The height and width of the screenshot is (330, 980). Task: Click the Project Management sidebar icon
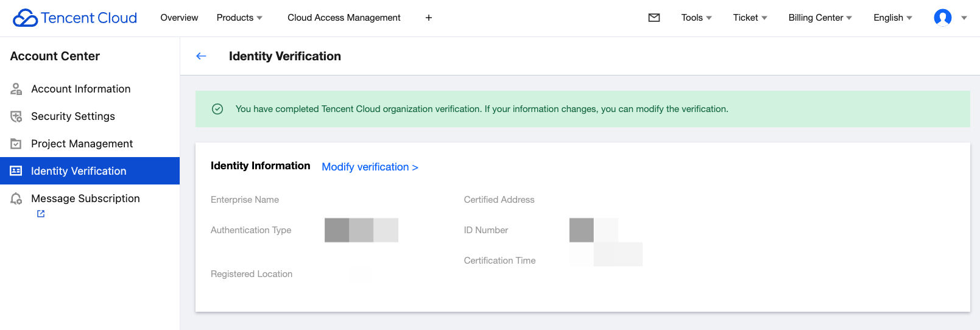(x=16, y=144)
